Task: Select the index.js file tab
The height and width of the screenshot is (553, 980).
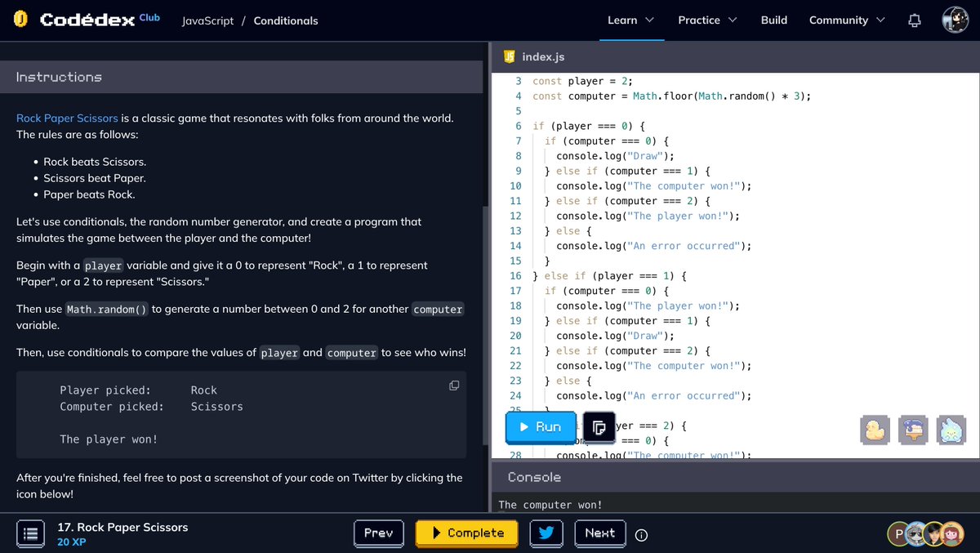Action: point(534,57)
